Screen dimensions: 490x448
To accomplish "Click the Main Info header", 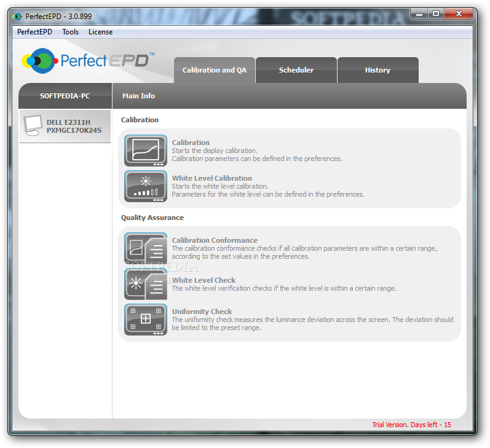I will [x=138, y=96].
